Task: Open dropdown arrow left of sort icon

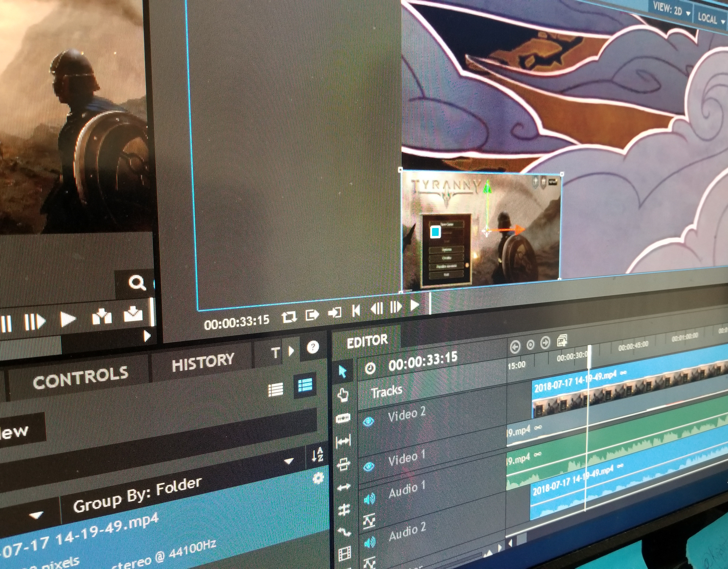Action: pyautogui.click(x=289, y=461)
